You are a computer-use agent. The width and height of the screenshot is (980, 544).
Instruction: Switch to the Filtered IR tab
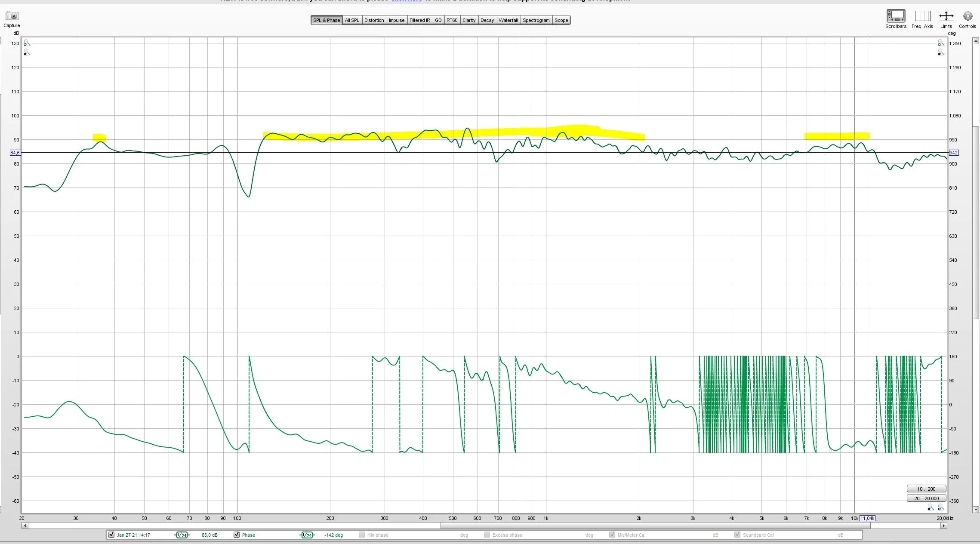(x=419, y=20)
